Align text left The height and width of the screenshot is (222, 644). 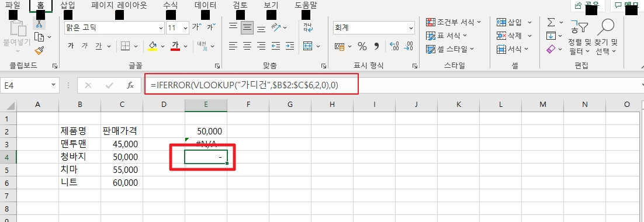tap(233, 46)
